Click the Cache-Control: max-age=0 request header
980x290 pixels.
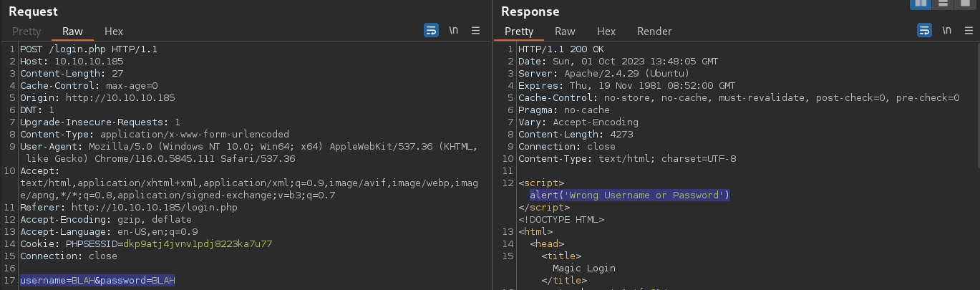point(89,85)
